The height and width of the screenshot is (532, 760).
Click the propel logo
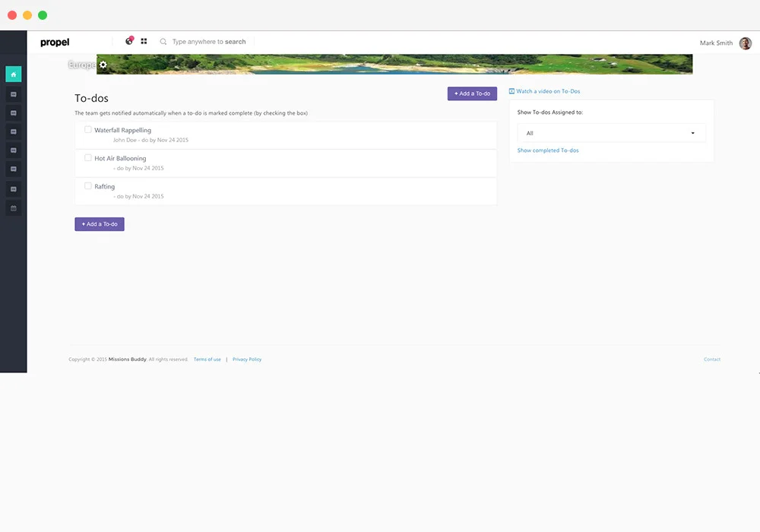pyautogui.click(x=55, y=42)
